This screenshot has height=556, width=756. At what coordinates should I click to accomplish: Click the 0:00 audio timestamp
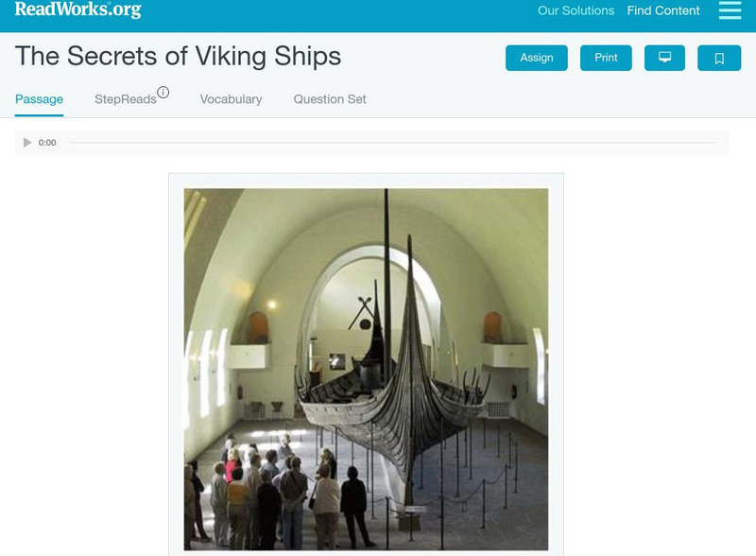click(46, 142)
